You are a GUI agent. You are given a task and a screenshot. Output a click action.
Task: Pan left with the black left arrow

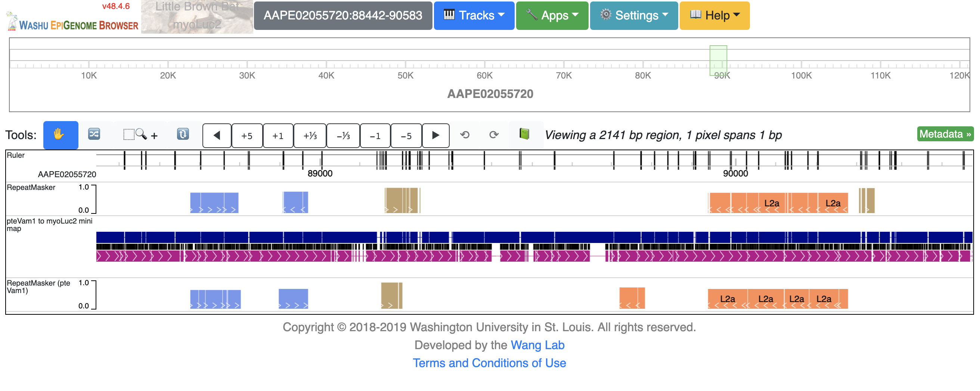tap(217, 136)
